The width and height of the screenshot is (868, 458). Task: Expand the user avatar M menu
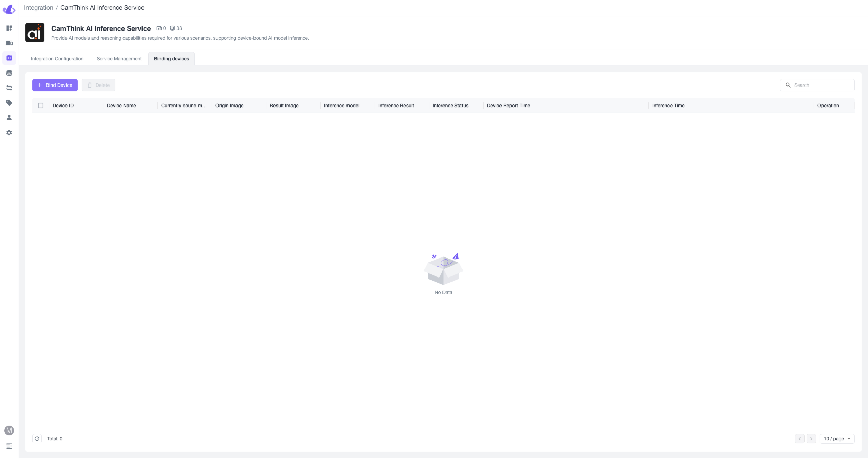click(9, 430)
